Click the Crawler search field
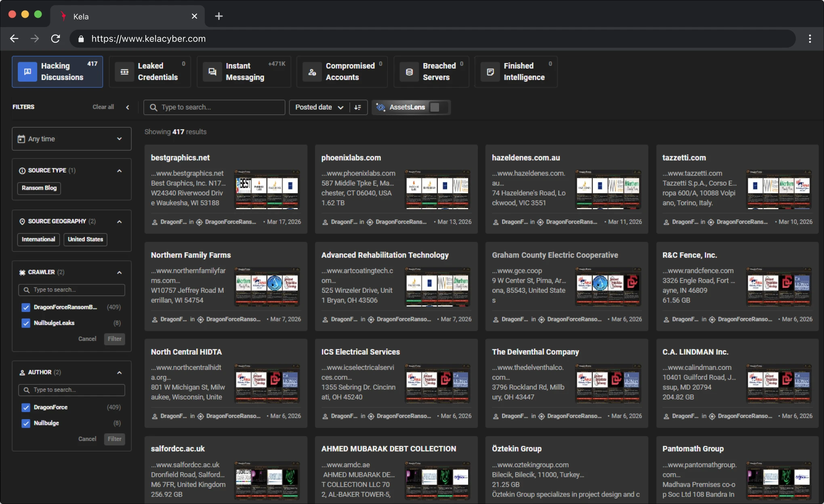 tap(71, 290)
